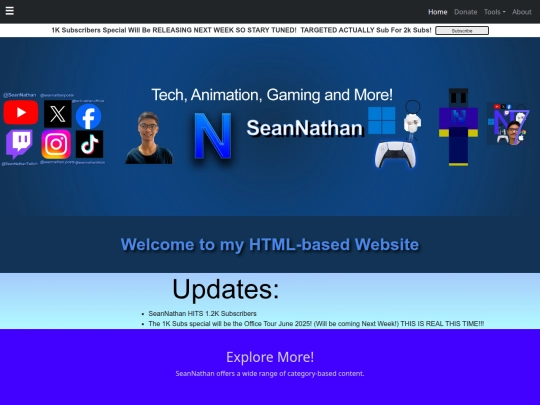Click 'Welcome to my HTML-based Website' heading
Image resolution: width=540 pixels, height=405 pixels.
point(270,245)
